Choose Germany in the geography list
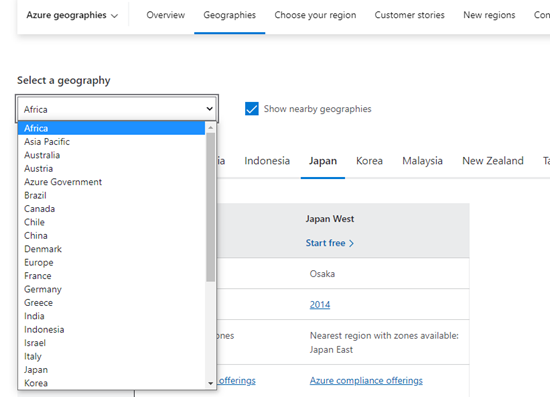 [111, 289]
